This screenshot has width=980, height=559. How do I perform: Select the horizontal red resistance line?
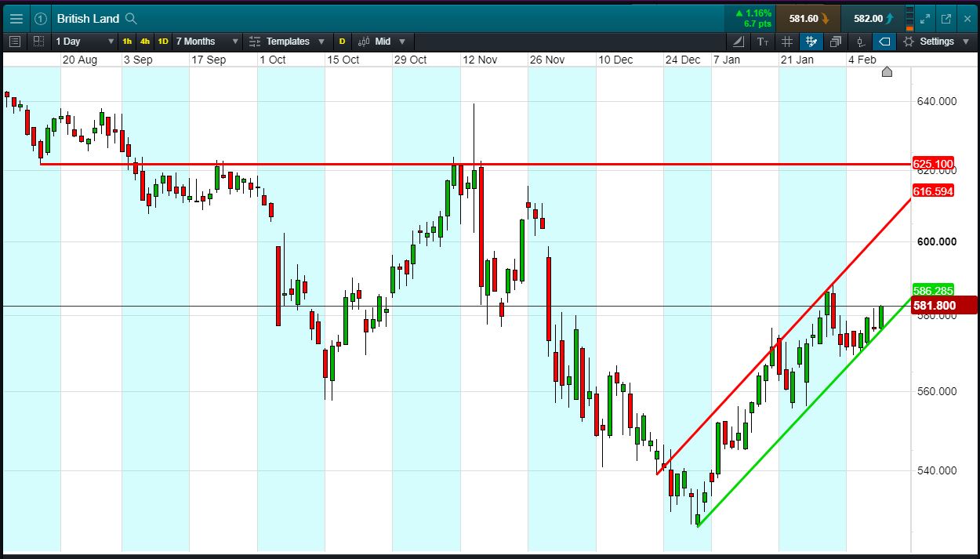click(475, 164)
